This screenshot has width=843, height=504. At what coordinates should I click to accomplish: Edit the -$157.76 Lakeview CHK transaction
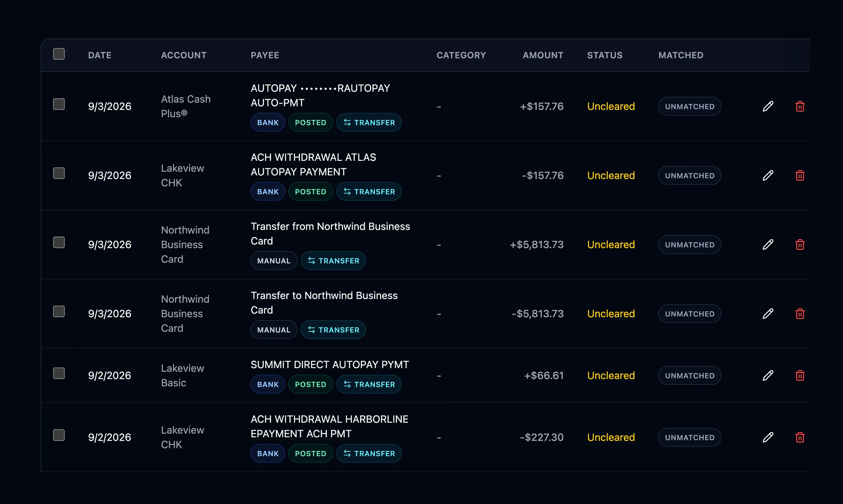point(768,176)
